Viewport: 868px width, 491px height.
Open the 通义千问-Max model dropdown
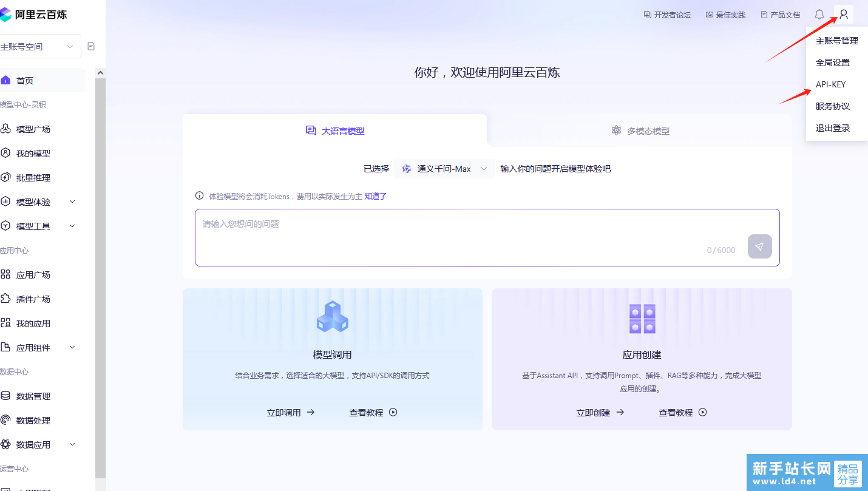coord(445,169)
